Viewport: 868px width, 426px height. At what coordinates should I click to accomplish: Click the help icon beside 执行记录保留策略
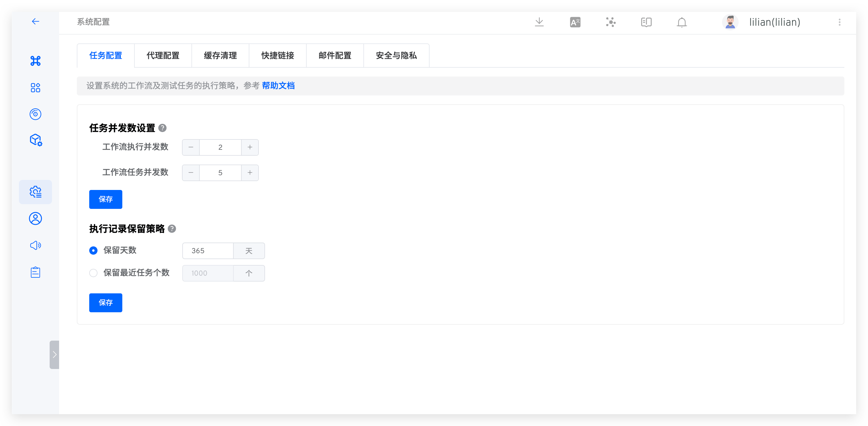172,229
